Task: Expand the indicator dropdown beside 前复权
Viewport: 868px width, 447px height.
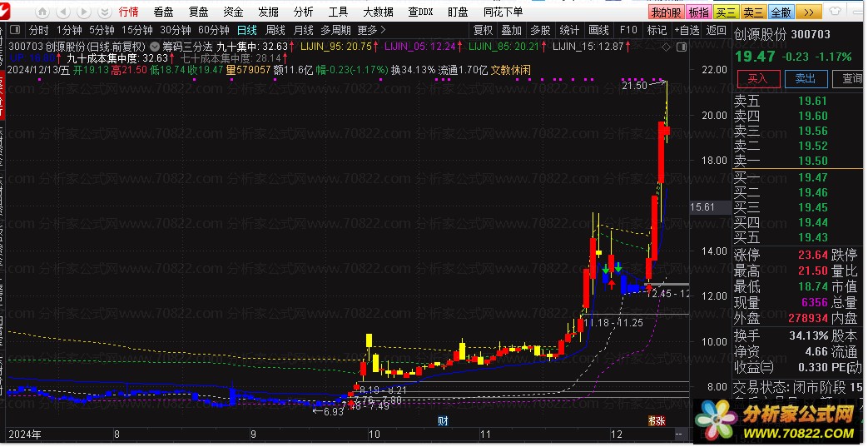Action: pyautogui.click(x=155, y=47)
